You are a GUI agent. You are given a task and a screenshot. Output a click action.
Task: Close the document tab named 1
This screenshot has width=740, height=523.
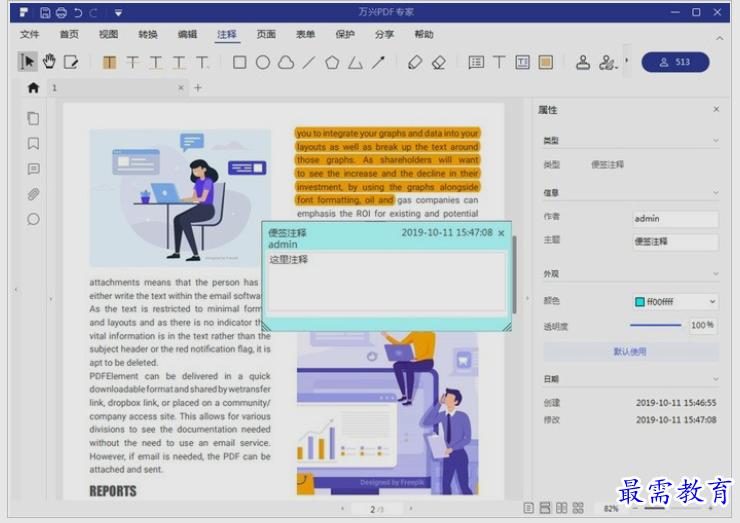pos(181,88)
